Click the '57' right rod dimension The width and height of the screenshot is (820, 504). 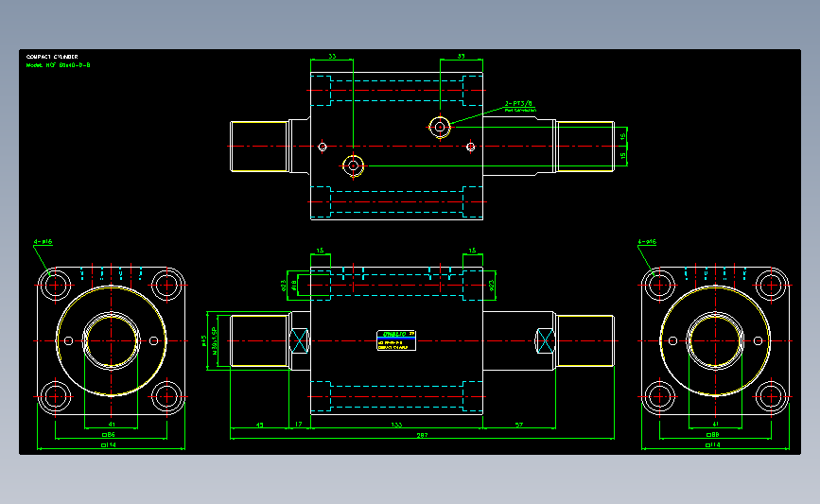pos(519,425)
